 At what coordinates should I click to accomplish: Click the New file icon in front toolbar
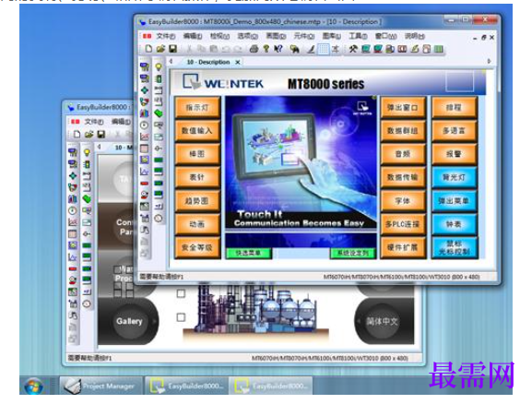pos(148,49)
